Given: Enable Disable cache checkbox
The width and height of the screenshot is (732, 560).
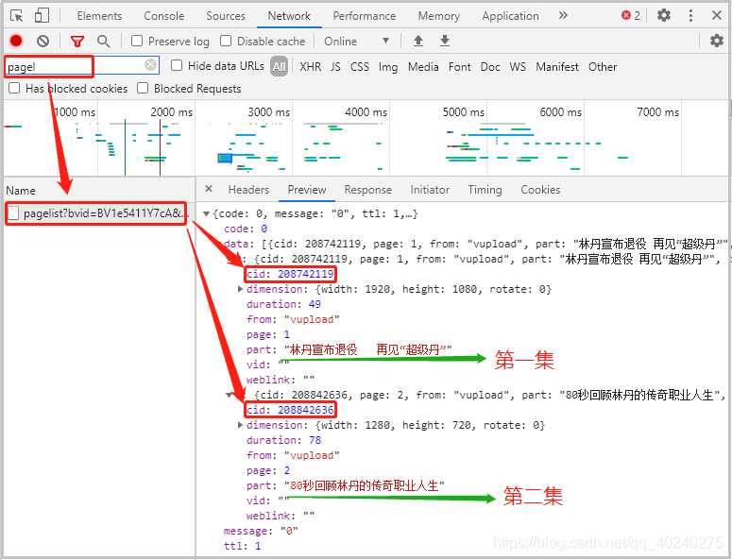Looking at the screenshot, I should pyautogui.click(x=226, y=41).
